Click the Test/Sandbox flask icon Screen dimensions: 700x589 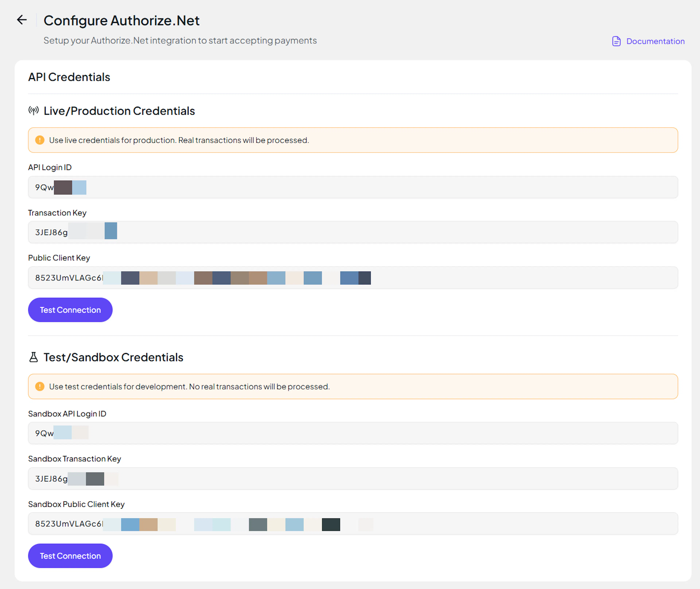point(33,357)
